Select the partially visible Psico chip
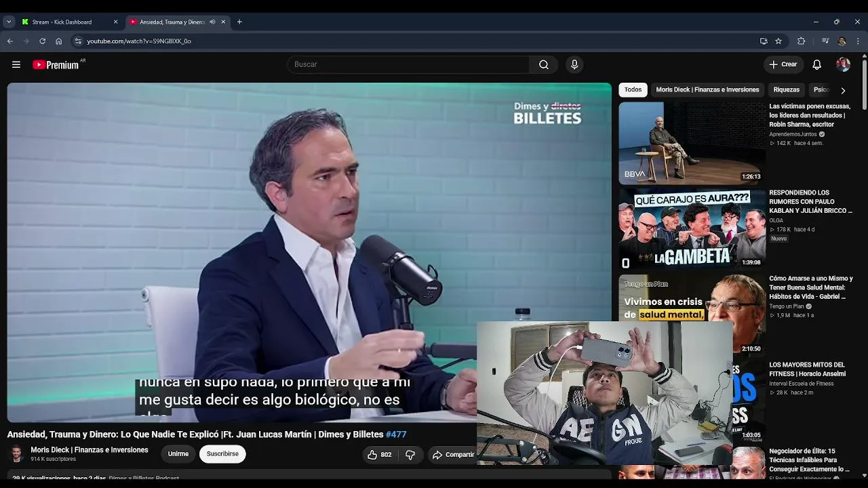868x488 pixels. (x=821, y=89)
